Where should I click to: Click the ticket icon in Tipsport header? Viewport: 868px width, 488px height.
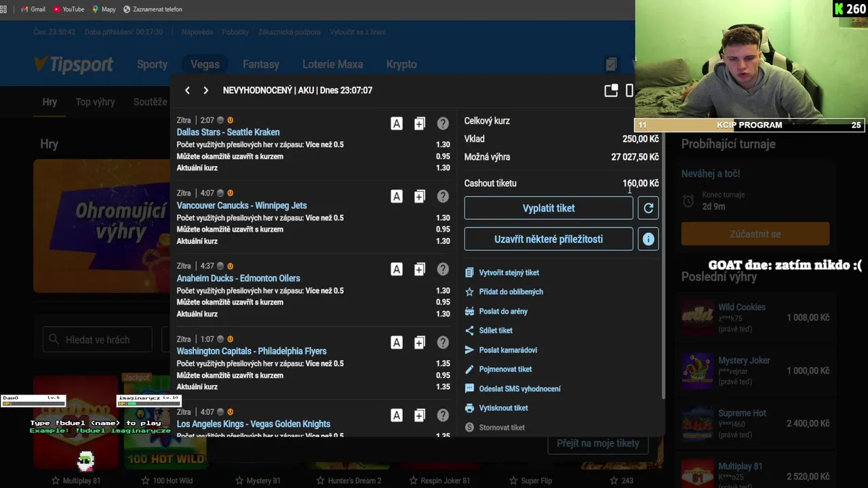[611, 64]
